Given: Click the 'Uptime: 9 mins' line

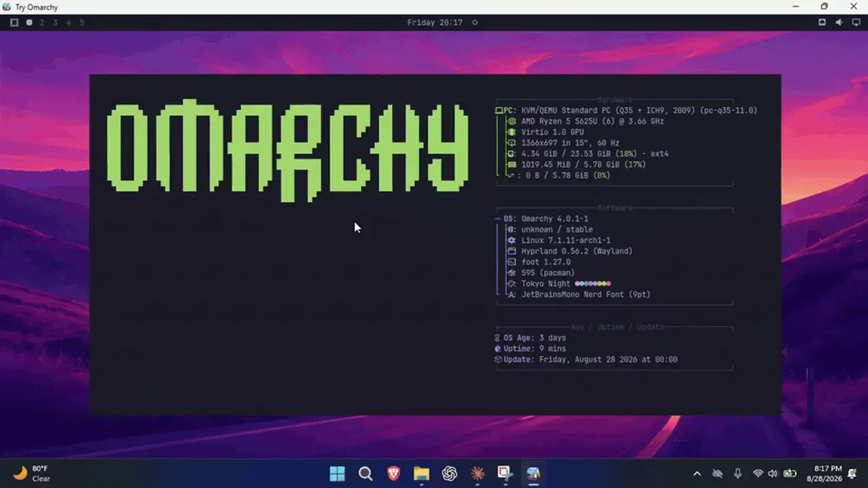Looking at the screenshot, I should pyautogui.click(x=530, y=349).
